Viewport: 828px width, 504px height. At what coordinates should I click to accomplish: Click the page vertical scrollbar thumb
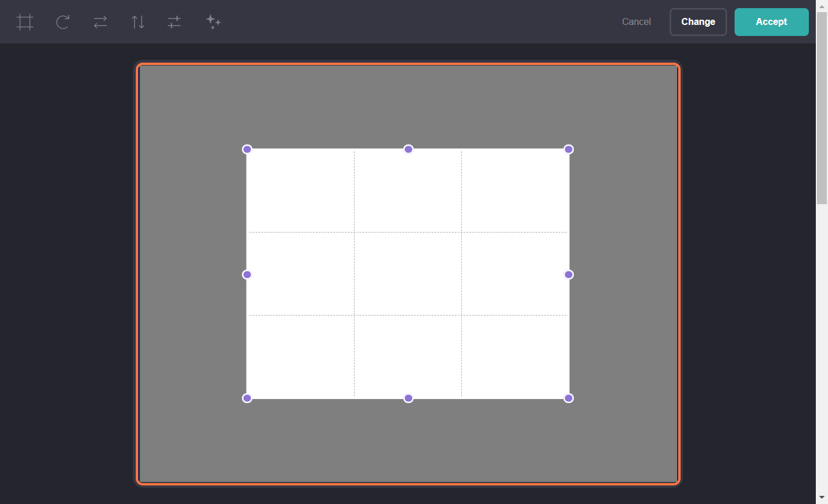[x=822, y=107]
